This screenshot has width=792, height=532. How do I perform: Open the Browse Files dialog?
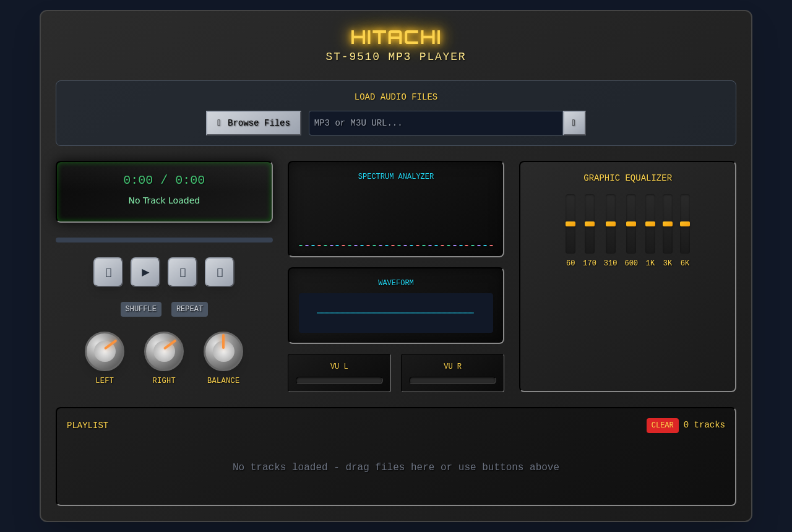click(254, 123)
